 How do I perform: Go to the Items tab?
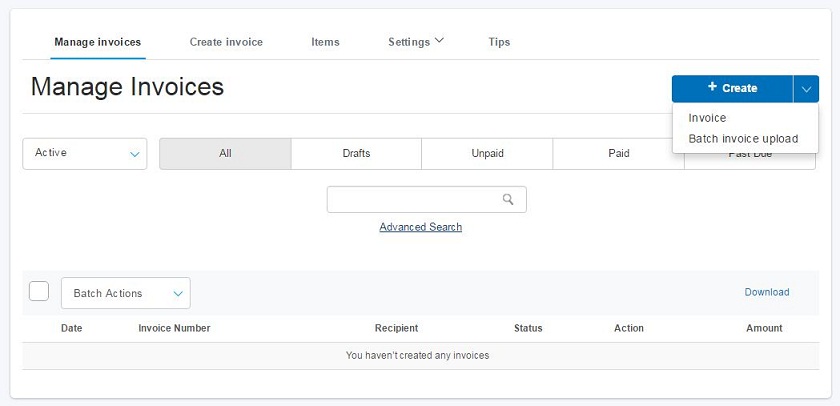[325, 42]
